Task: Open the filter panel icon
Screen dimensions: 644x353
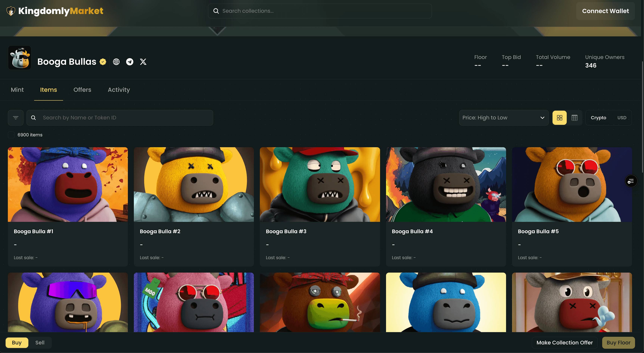Action: 15,117
